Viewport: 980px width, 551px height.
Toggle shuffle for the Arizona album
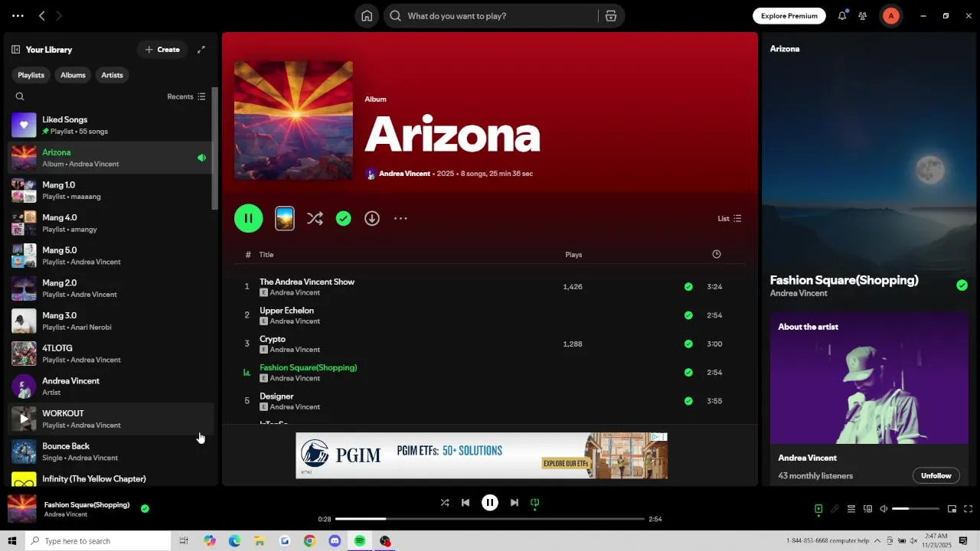315,219
